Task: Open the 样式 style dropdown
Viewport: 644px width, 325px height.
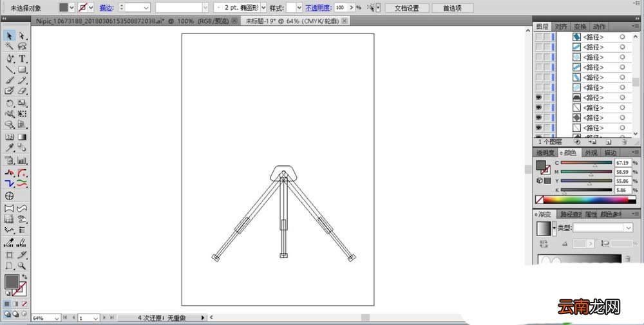Action: pyautogui.click(x=299, y=7)
